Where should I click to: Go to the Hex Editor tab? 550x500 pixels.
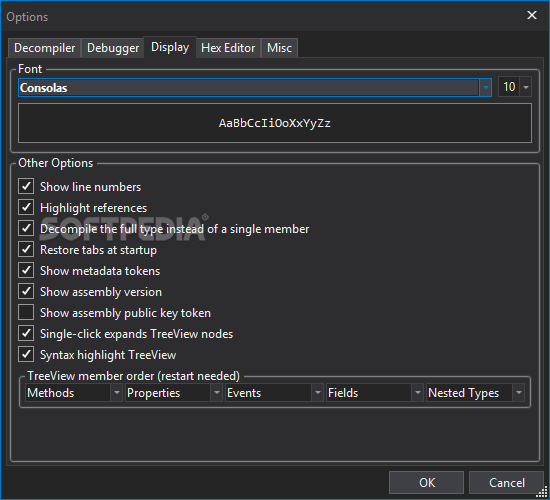(x=228, y=48)
